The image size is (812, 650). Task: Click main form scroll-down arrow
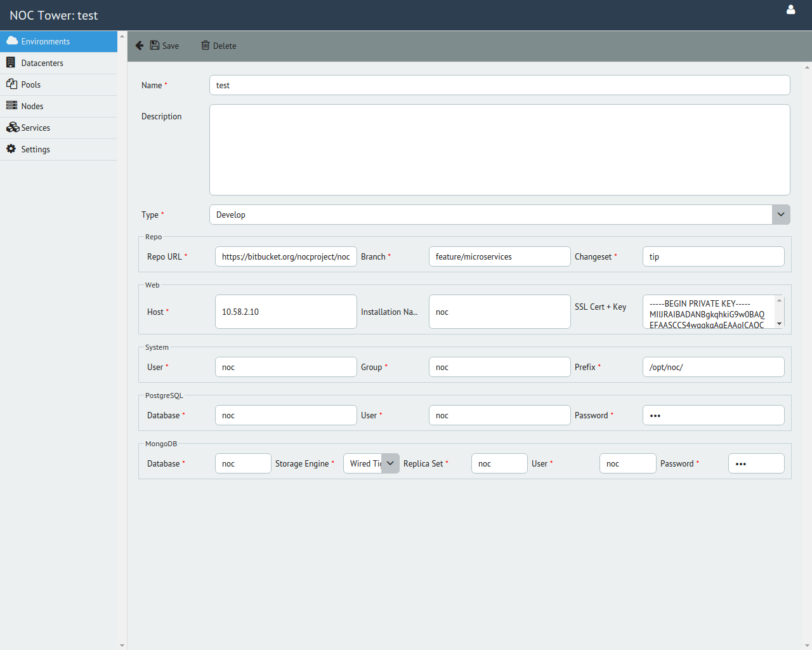(807, 646)
